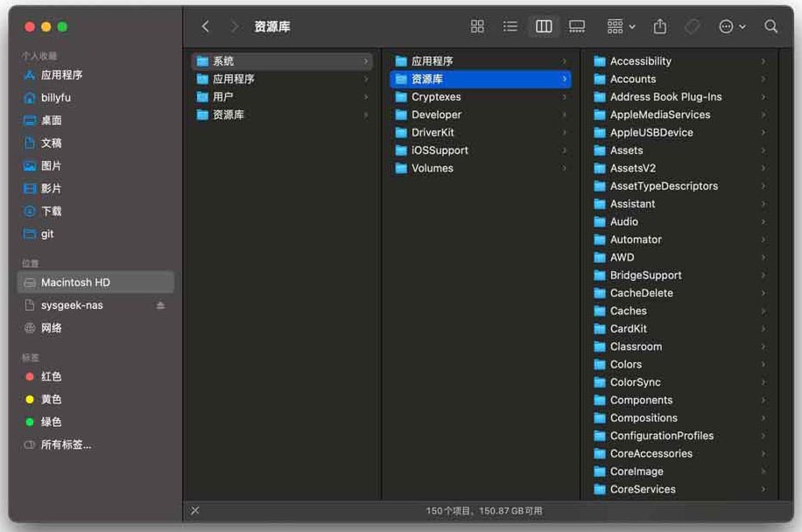Switch to gallery view
802x532 pixels.
pyautogui.click(x=577, y=27)
